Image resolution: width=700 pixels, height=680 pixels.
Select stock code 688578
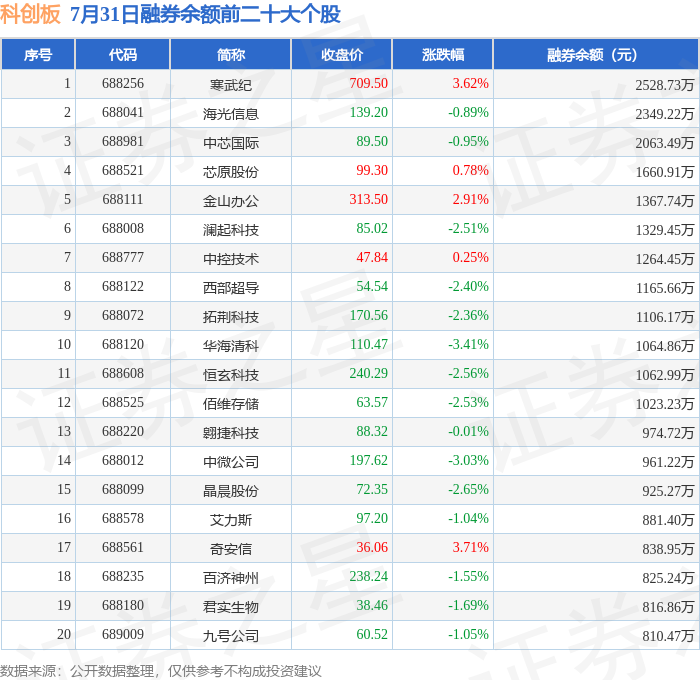(x=123, y=519)
